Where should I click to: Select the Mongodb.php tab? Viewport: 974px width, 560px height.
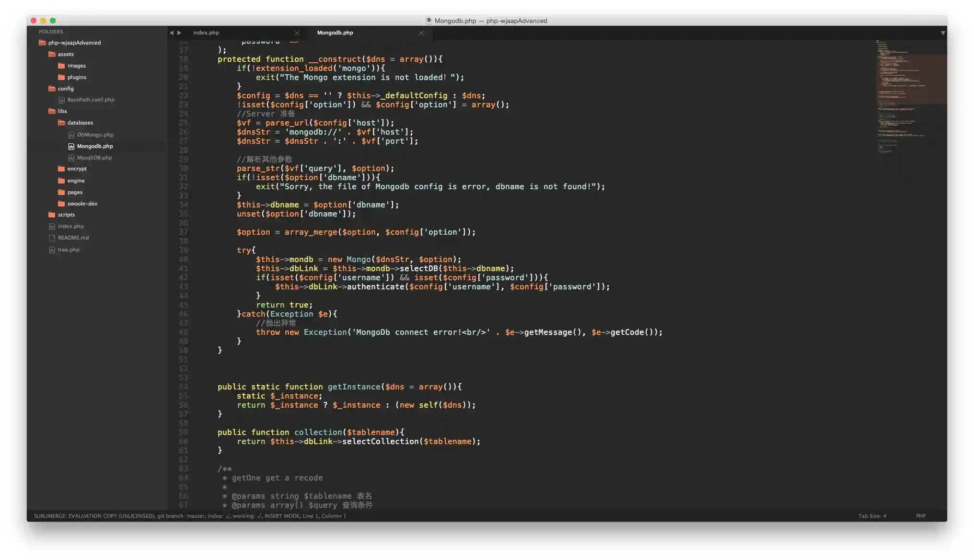[335, 33]
